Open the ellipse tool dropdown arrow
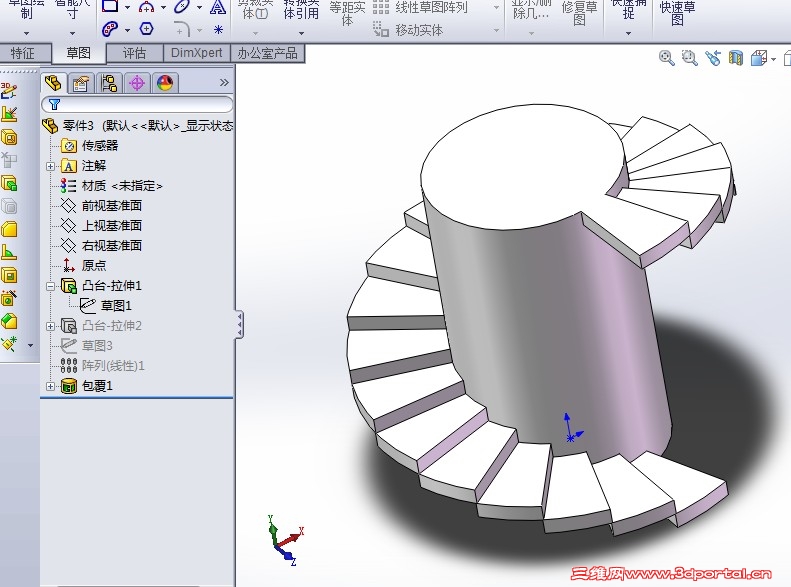 pos(199,8)
